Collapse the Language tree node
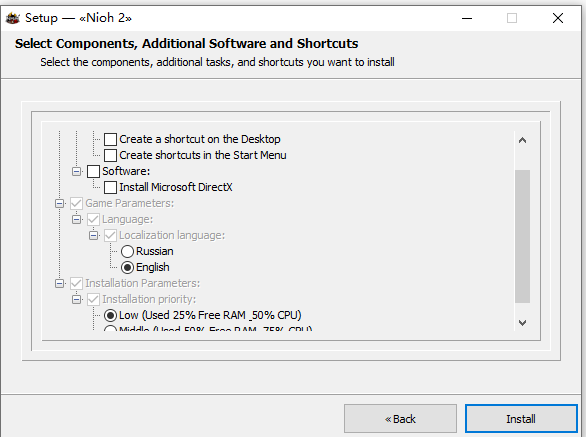Screen dimensions: 586x437 (76, 219)
